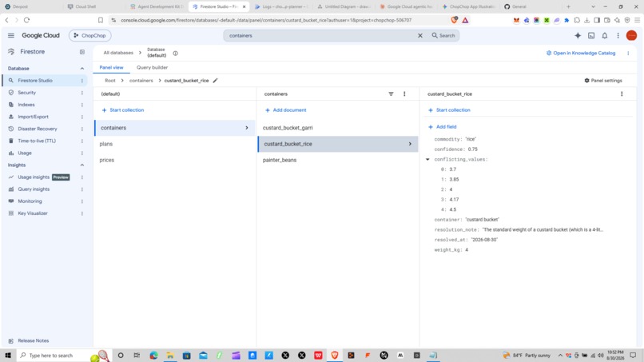Open the notifications bell
This screenshot has height=362, width=644.
pyautogui.click(x=605, y=36)
